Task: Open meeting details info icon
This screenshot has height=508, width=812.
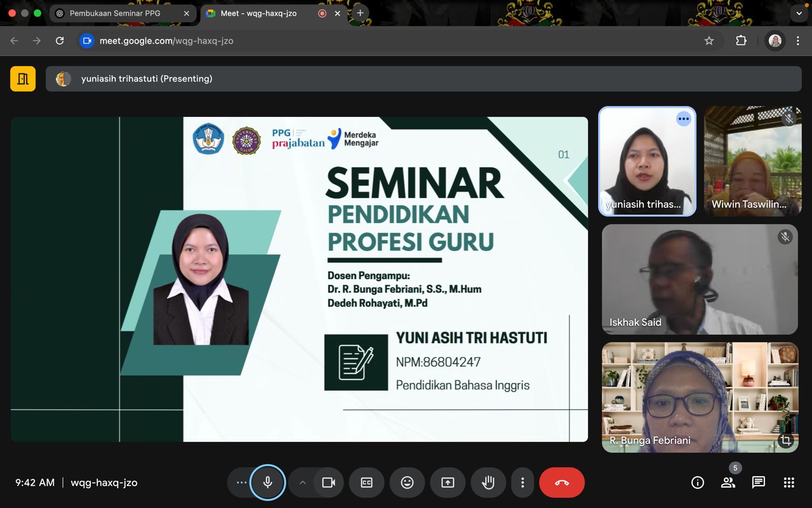Action: coord(697,483)
